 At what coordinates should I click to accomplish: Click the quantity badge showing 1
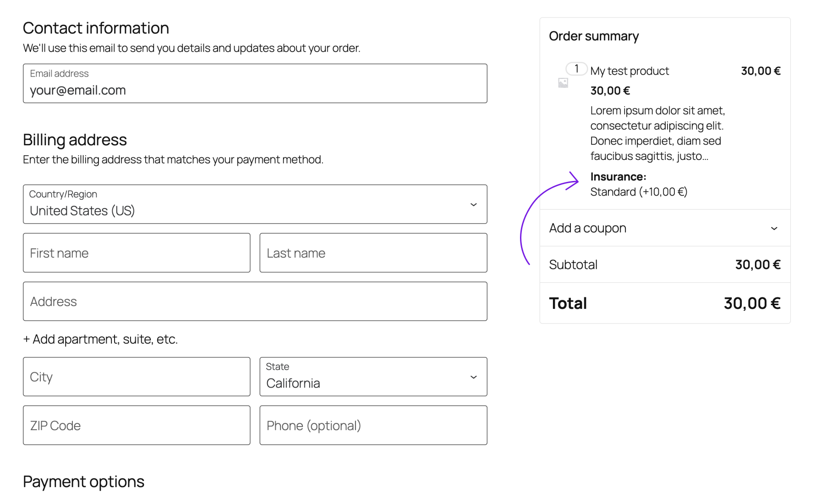click(x=576, y=69)
